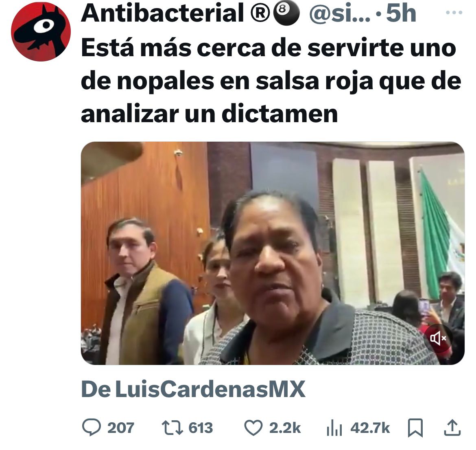The width and height of the screenshot is (476, 450).
Task: Tap the retweet arrows icon
Action: pyautogui.click(x=172, y=428)
